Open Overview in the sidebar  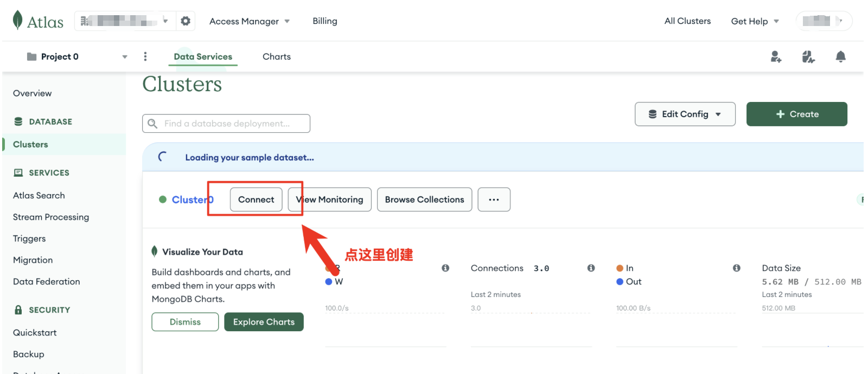coord(33,93)
